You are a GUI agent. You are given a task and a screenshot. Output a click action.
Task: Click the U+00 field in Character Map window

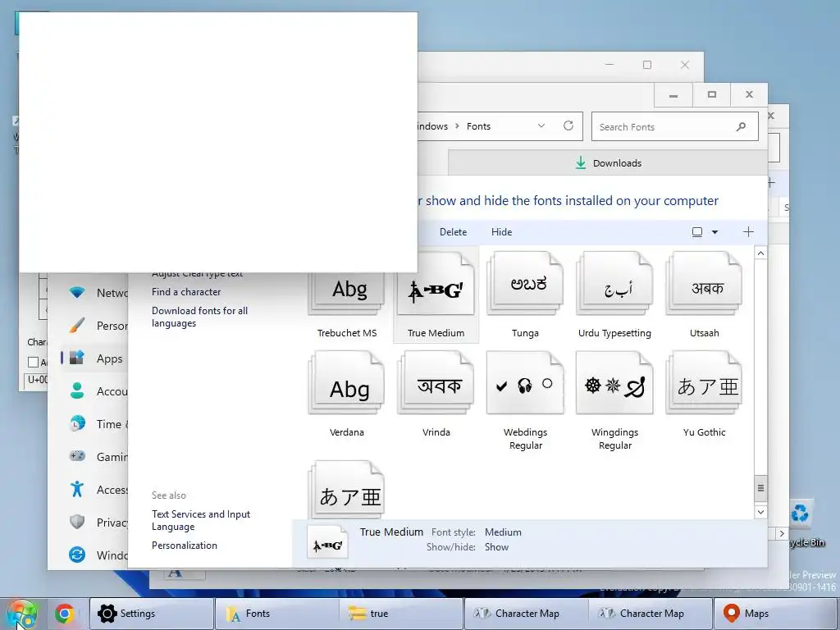coord(36,379)
